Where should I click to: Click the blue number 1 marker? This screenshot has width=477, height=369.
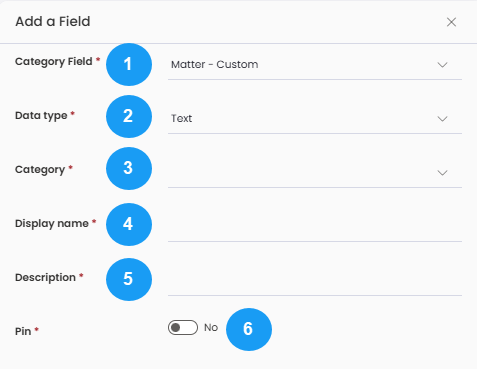point(129,64)
